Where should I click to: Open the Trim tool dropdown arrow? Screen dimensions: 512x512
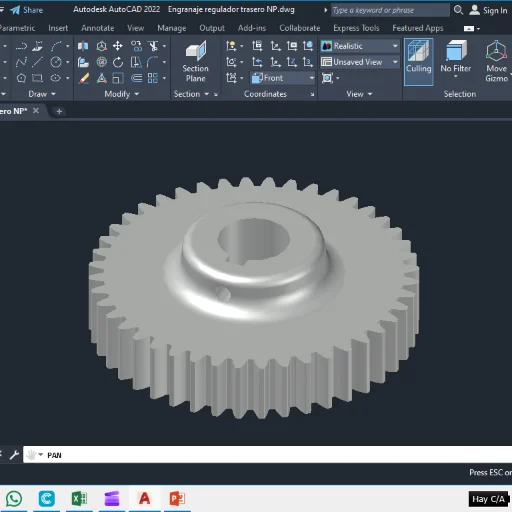point(164,46)
